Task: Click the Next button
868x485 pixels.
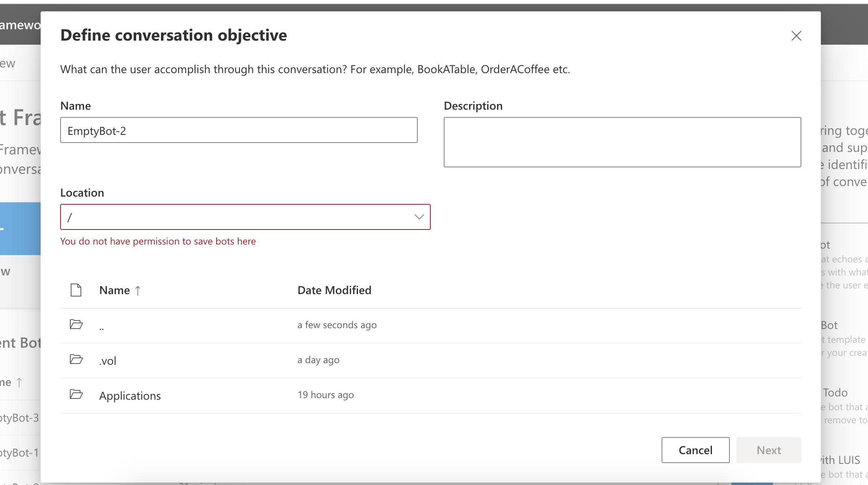Action: tap(768, 450)
